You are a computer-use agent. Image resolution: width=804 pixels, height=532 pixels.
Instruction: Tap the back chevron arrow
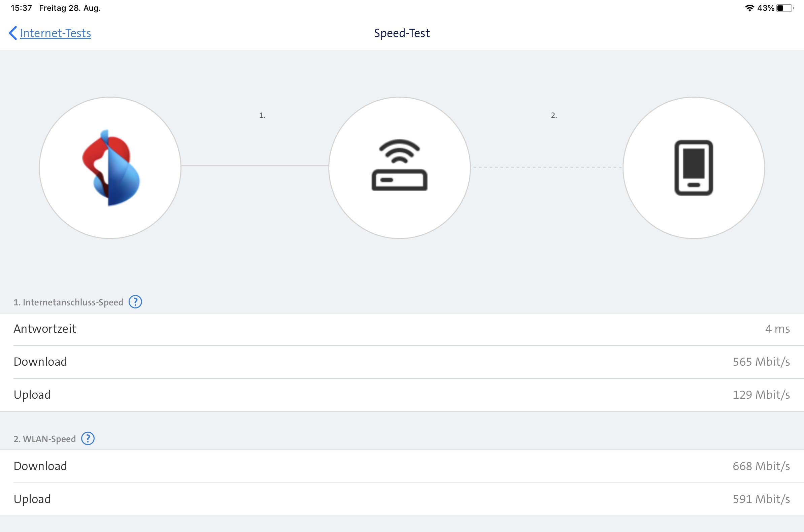click(x=12, y=33)
